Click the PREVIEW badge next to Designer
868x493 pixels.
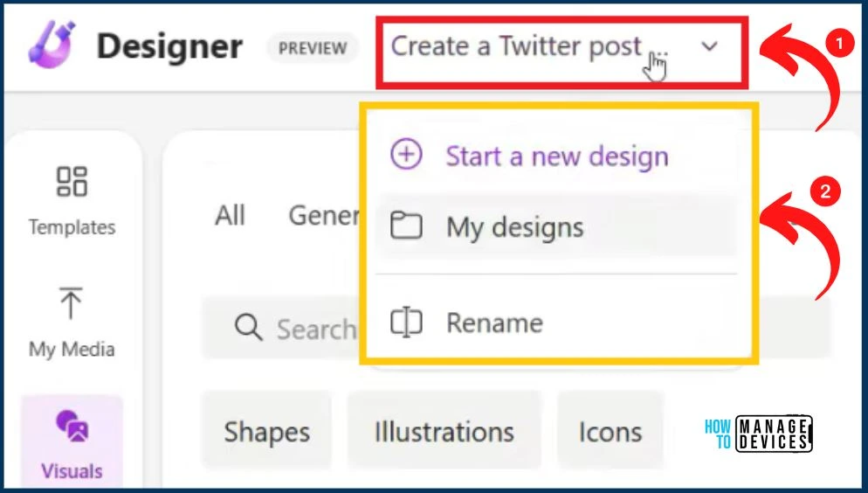coord(313,48)
